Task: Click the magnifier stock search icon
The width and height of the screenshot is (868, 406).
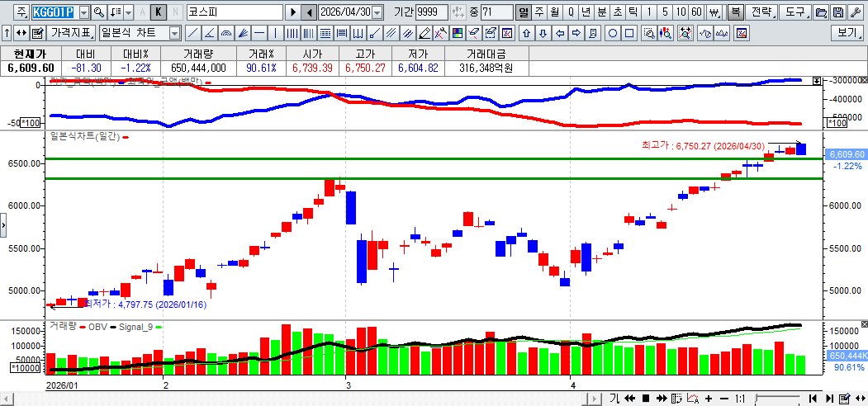Action: tap(98, 12)
